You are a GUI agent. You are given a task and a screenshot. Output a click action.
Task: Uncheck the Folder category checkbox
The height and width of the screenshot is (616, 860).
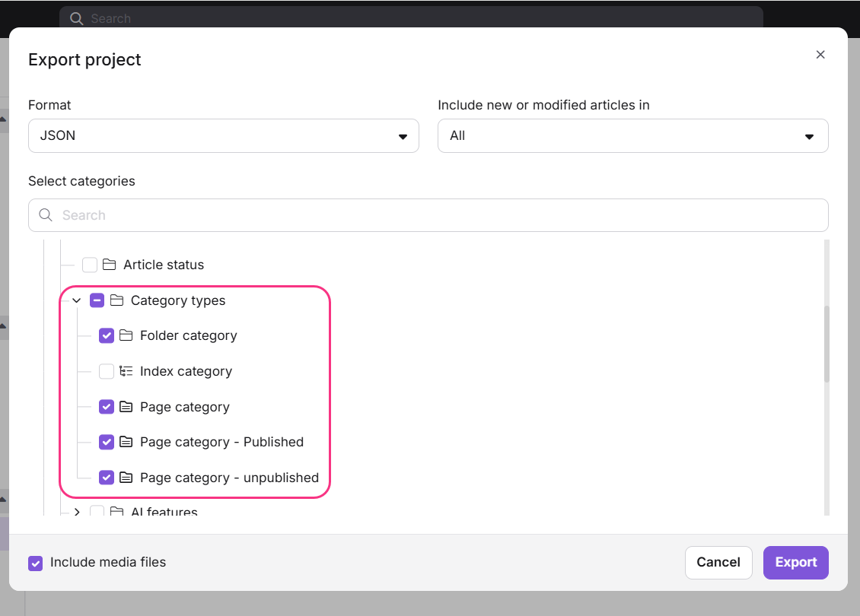[107, 335]
